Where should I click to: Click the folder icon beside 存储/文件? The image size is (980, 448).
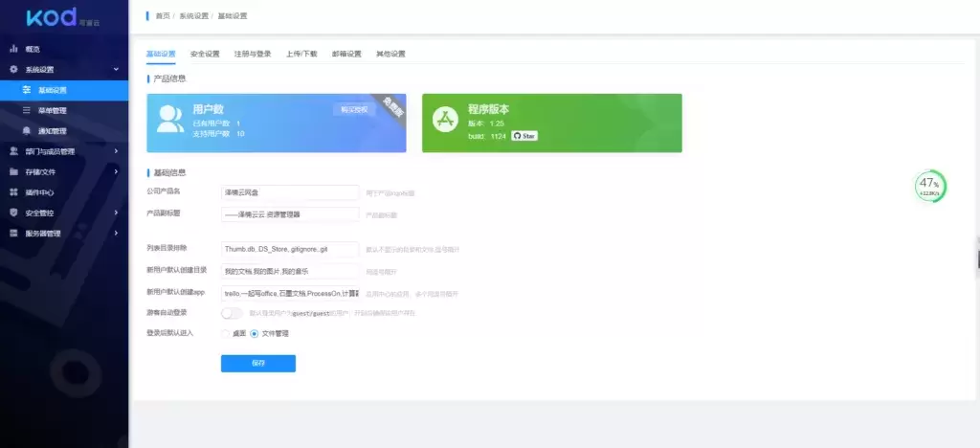click(13, 171)
